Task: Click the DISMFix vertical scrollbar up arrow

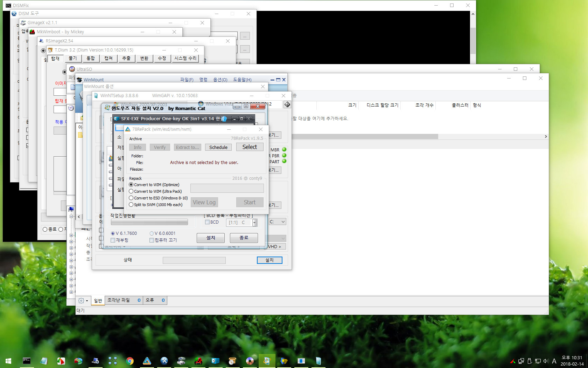Action: click(473, 14)
